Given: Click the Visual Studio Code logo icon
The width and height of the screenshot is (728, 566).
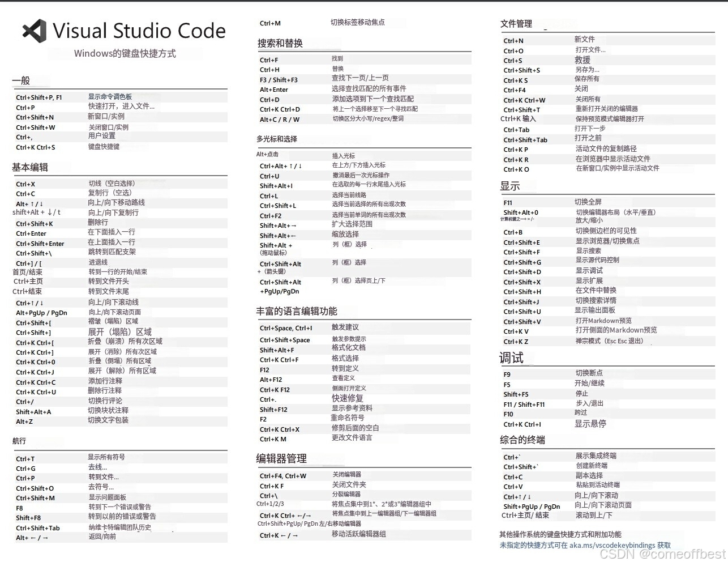Looking at the screenshot, I should click(x=35, y=31).
